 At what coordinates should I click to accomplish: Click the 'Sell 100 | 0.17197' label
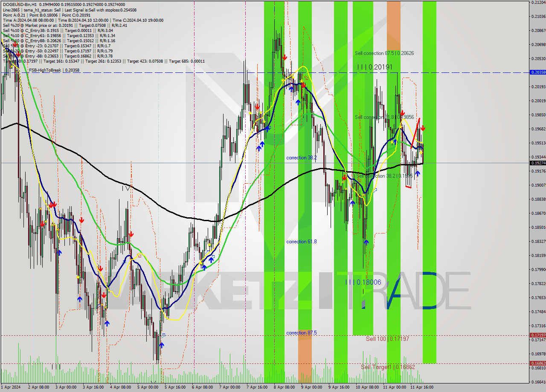point(388,339)
